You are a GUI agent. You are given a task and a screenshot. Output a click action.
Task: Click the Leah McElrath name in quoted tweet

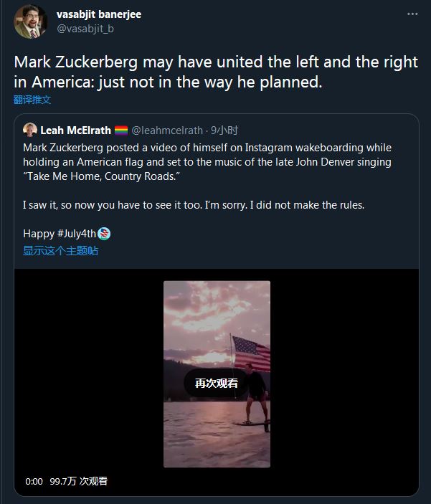75,130
